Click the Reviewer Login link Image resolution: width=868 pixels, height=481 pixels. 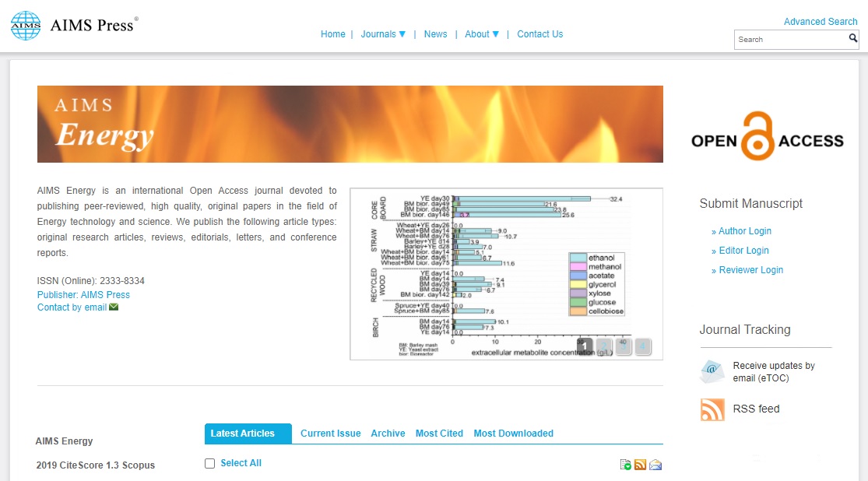pos(750,269)
